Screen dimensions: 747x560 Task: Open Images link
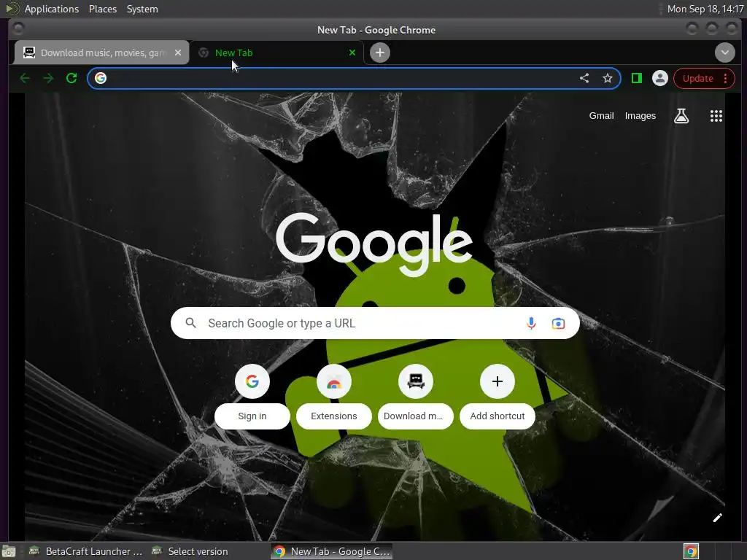pyautogui.click(x=640, y=116)
